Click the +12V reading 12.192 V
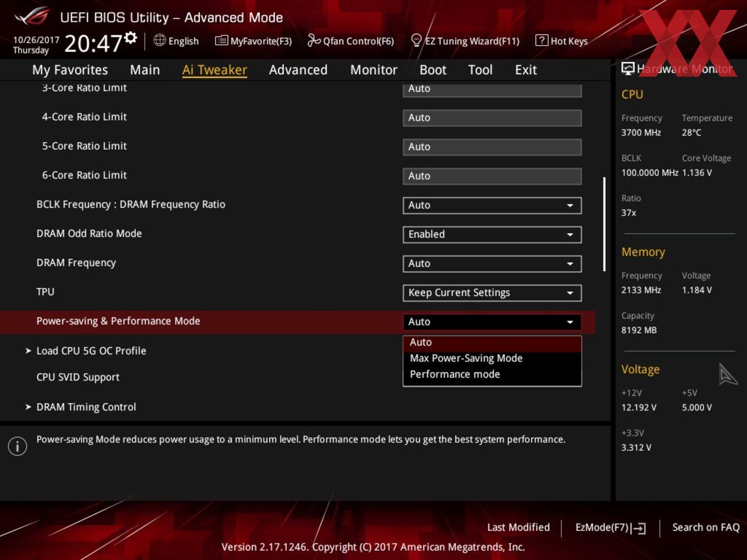The image size is (747, 560). (x=639, y=408)
